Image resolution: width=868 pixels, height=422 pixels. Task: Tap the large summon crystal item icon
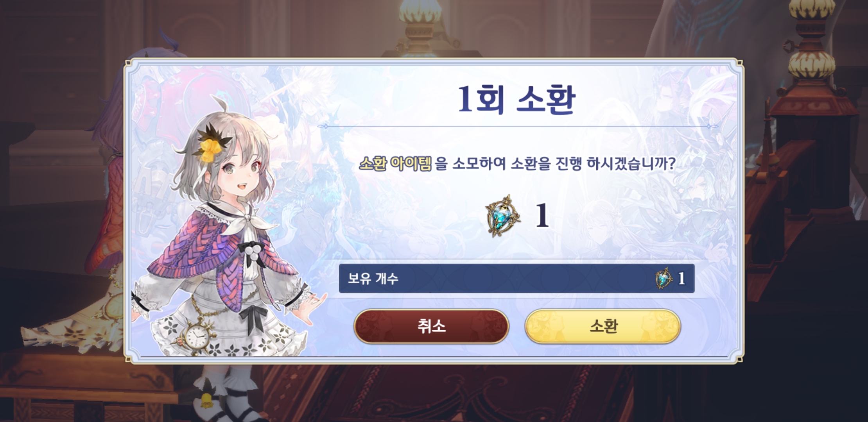click(503, 216)
